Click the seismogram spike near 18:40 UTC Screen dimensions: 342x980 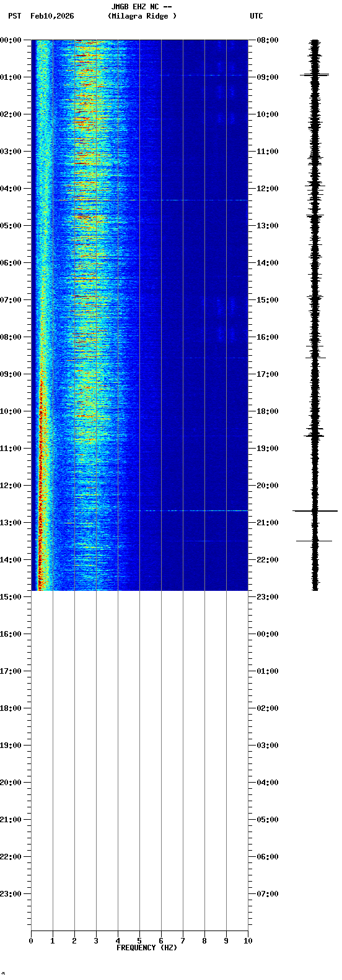314,436
